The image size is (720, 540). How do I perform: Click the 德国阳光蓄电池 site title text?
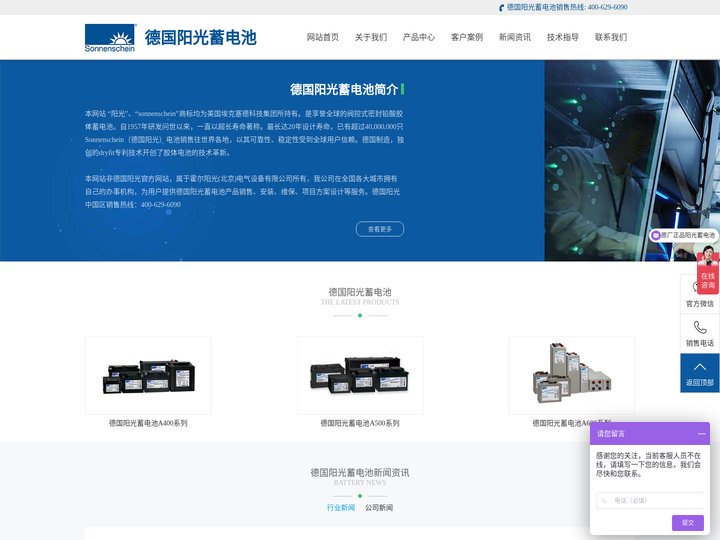coord(201,38)
